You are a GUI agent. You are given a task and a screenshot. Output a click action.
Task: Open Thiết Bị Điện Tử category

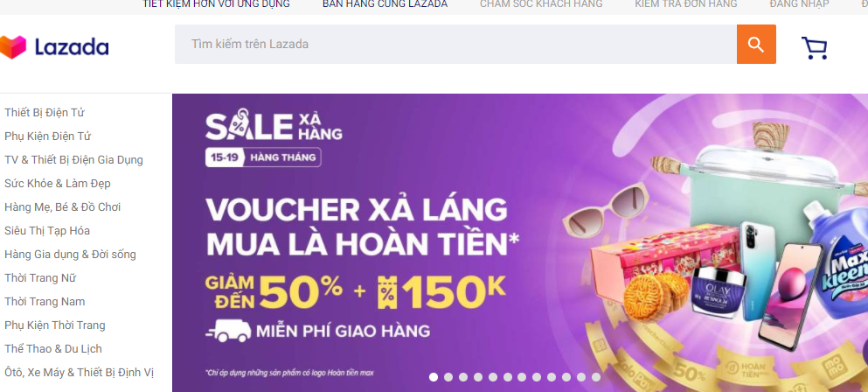(45, 113)
